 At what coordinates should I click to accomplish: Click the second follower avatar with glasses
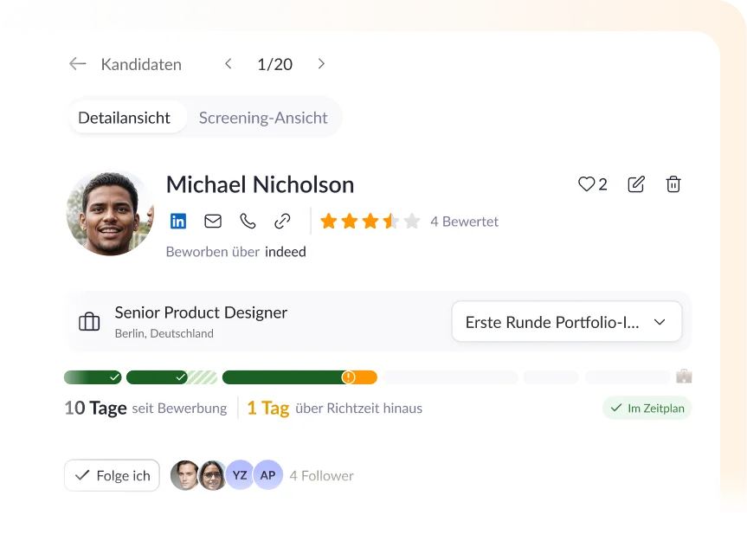coord(212,475)
